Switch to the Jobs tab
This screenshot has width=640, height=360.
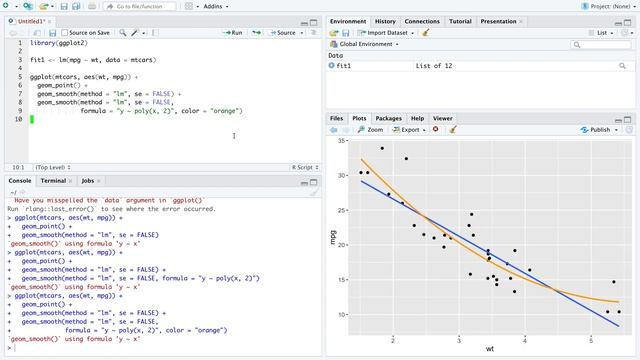(88, 181)
